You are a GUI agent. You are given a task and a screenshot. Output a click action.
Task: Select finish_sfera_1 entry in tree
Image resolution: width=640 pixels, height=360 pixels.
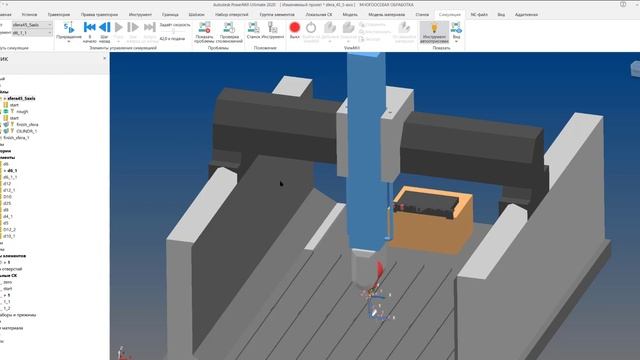click(16, 138)
